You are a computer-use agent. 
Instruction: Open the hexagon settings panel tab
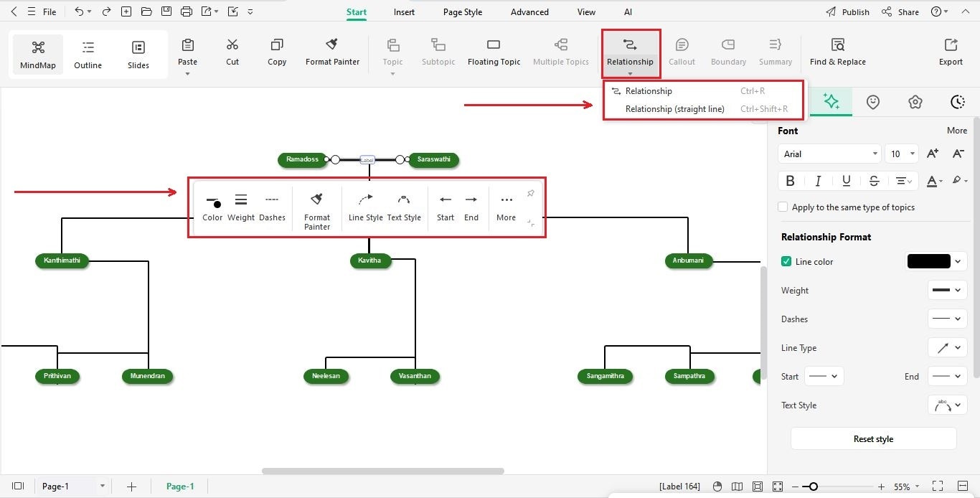pos(915,102)
